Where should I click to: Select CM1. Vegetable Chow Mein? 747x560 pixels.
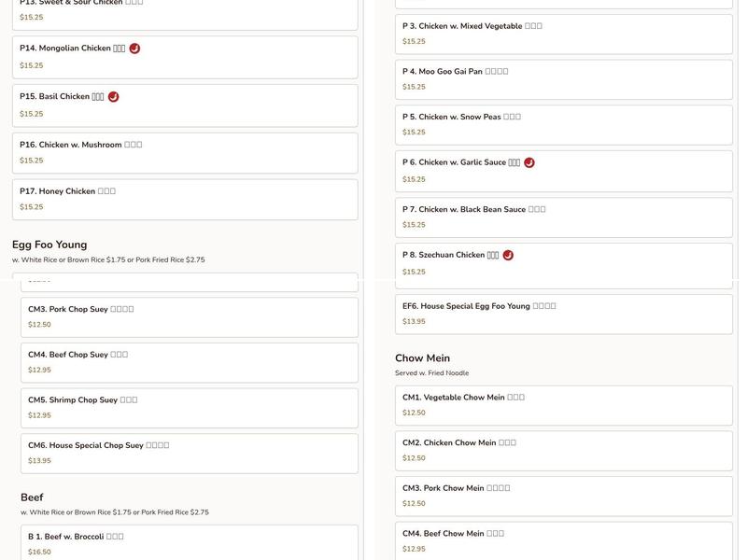[563, 405]
